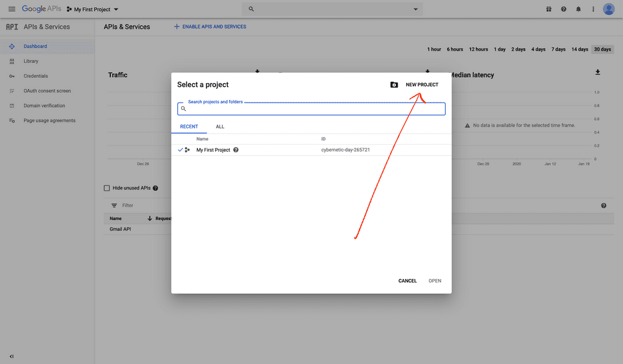623x364 pixels.
Task: Click the APIs & Services sidebar heading
Action: [47, 27]
